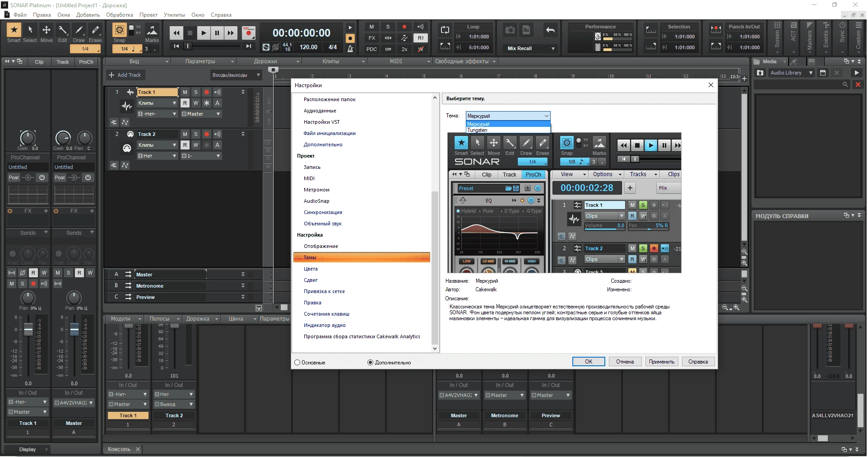Click the tempo value 120.00
The image size is (868, 457).
coord(309,47)
